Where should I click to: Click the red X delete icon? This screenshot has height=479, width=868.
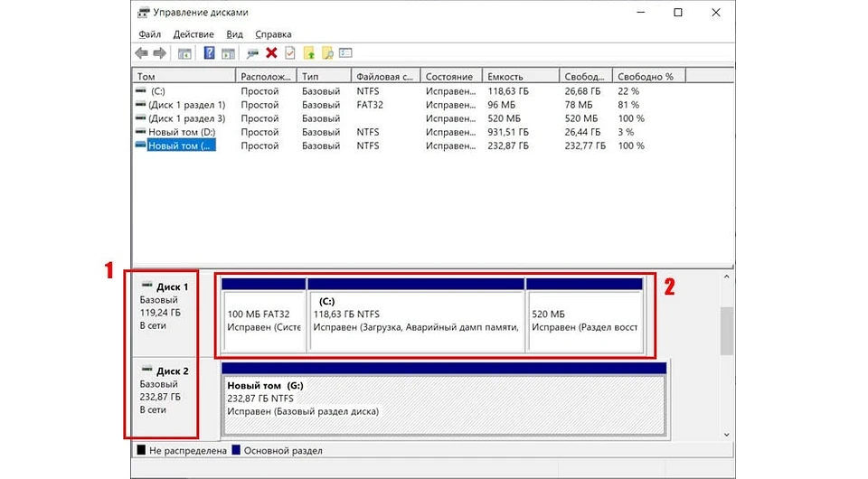[271, 53]
